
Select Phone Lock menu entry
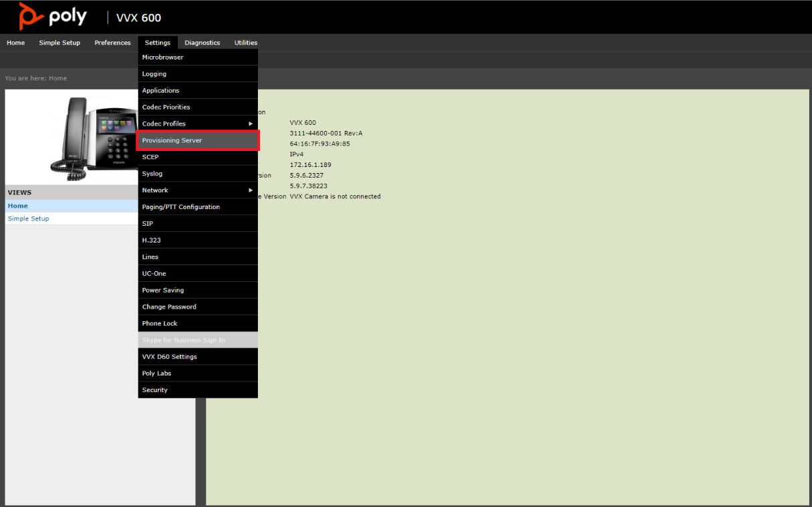pos(198,323)
